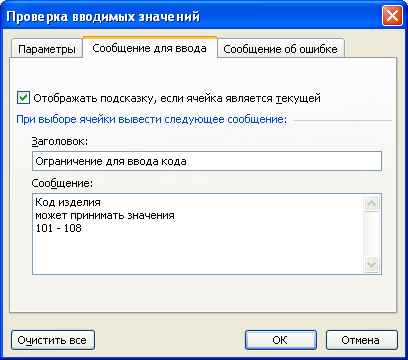The image size is (408, 360).
Task: Open the Сообщение об ошибке tab
Action: pyautogui.click(x=280, y=49)
